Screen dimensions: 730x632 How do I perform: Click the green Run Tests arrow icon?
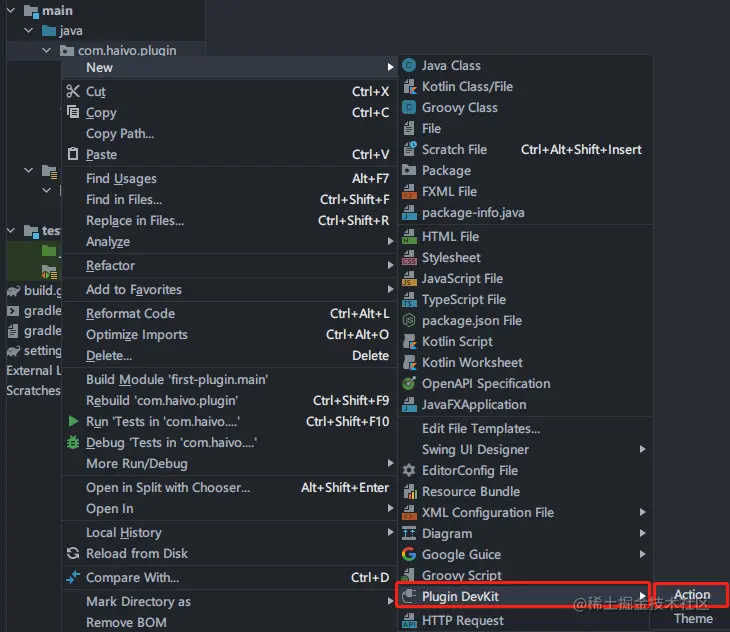point(73,421)
